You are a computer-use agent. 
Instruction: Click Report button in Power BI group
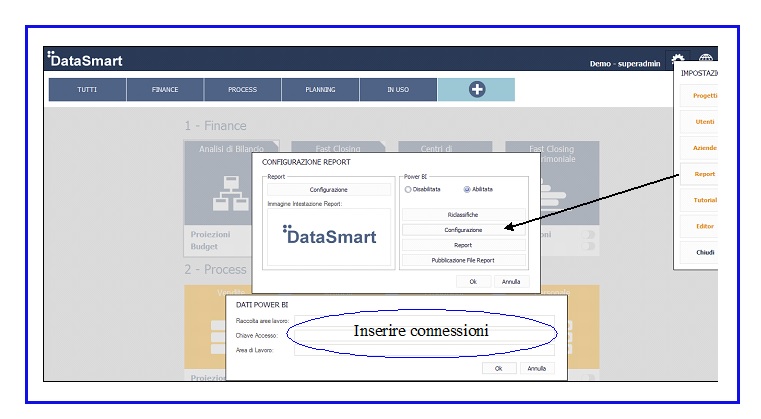point(463,245)
